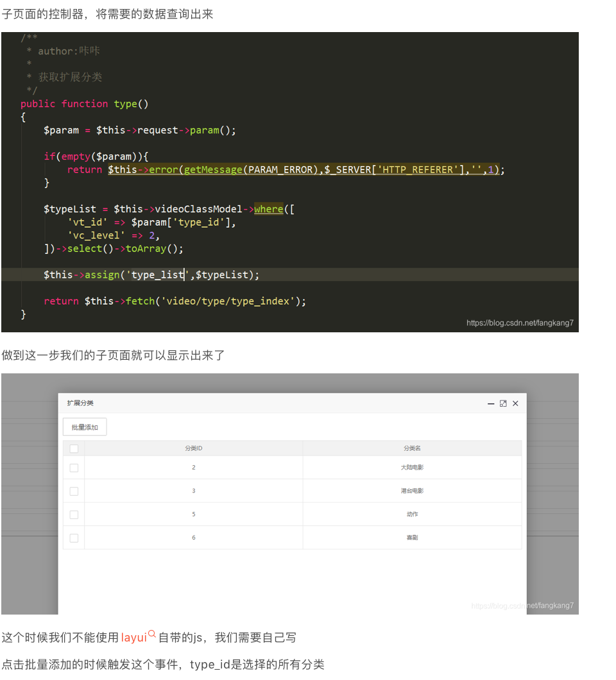616x680 pixels.
Task: Click the restore/fullscreen icon on the dialog
Action: [502, 404]
